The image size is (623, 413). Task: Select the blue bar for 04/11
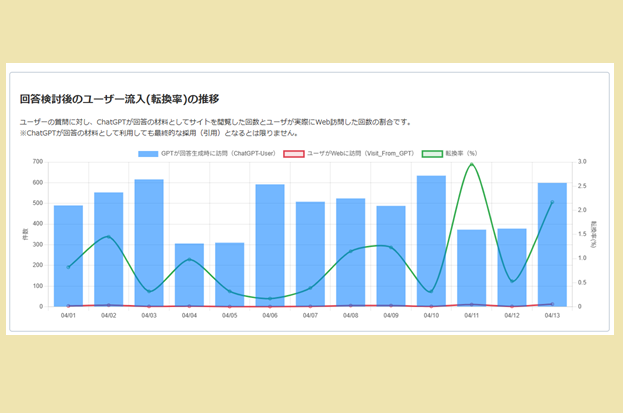coord(472,268)
